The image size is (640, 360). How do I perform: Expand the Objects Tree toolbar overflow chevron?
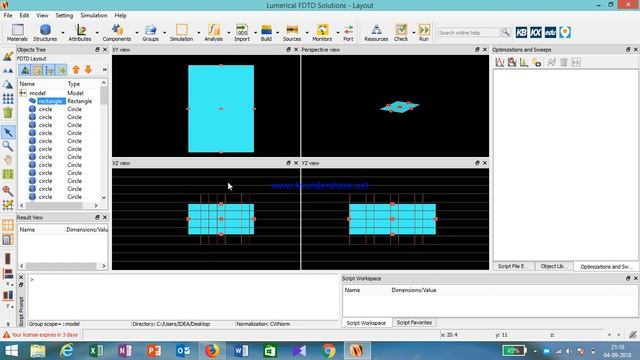click(104, 70)
